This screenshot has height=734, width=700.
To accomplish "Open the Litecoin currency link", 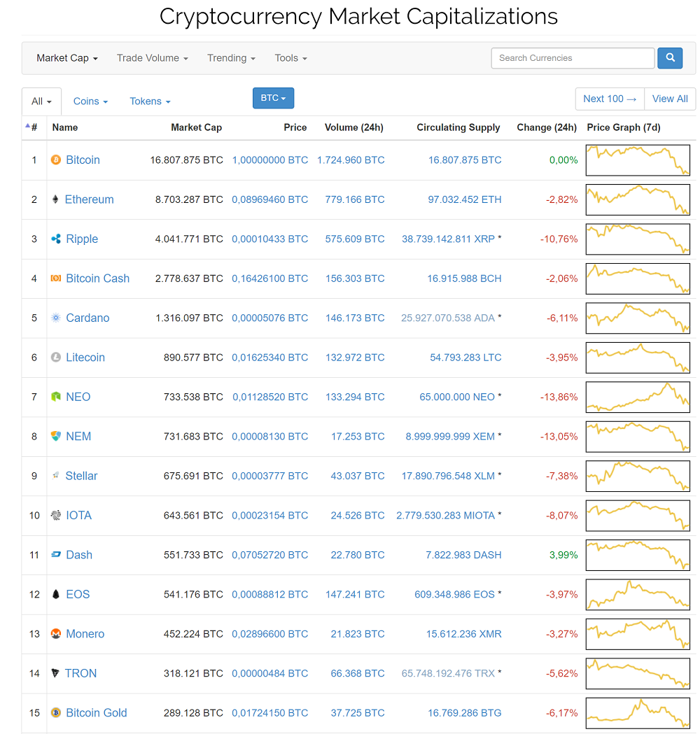I will pos(85,357).
